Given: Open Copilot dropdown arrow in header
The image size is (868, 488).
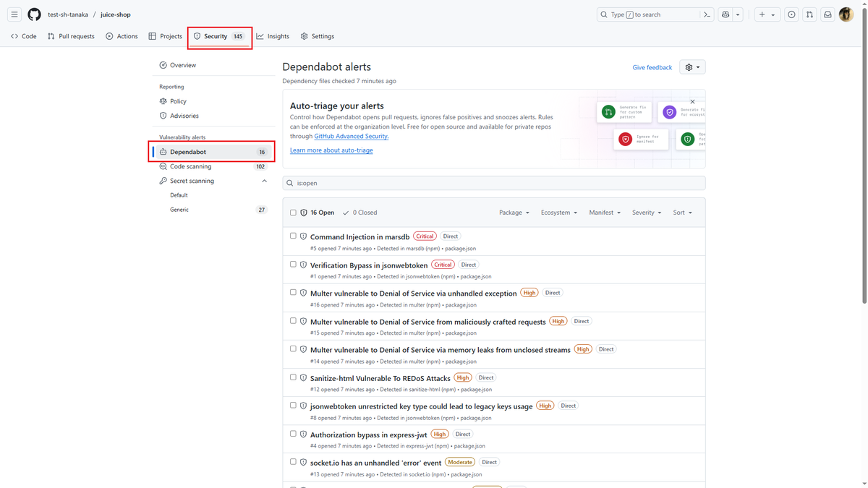Looking at the screenshot, I should pos(738,14).
